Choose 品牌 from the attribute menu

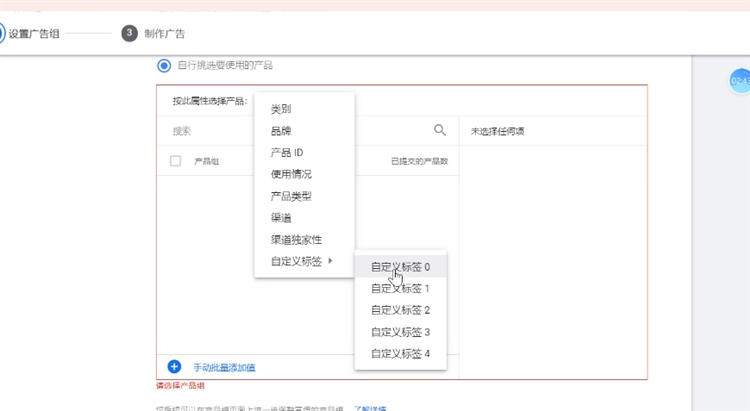pos(281,131)
